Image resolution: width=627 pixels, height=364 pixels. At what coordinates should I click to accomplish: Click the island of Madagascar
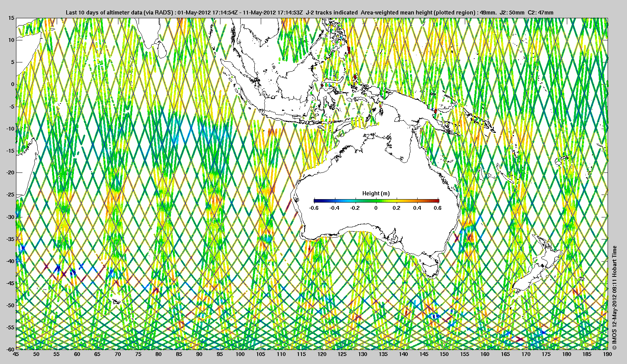(x=26, y=168)
